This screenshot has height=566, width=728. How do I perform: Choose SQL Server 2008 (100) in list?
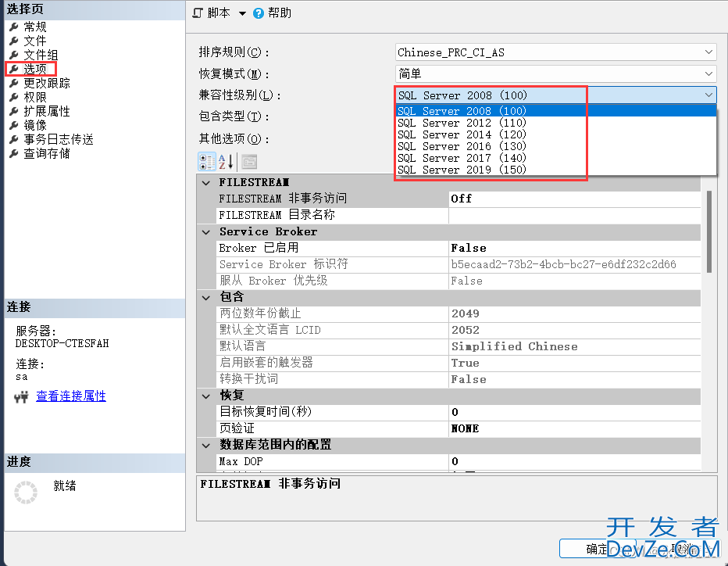coord(556,111)
